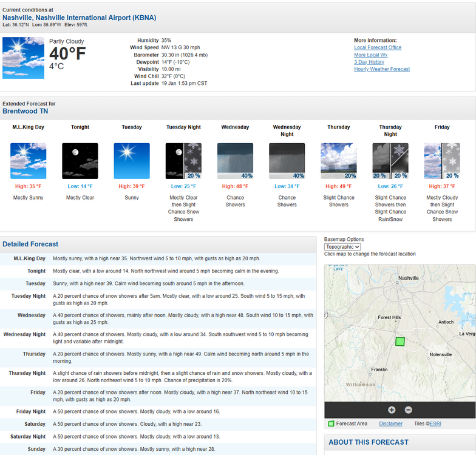Viewport: 476px width, 455px height.
Task: Click the Thursday slight chance showers icon
Action: coord(338,161)
